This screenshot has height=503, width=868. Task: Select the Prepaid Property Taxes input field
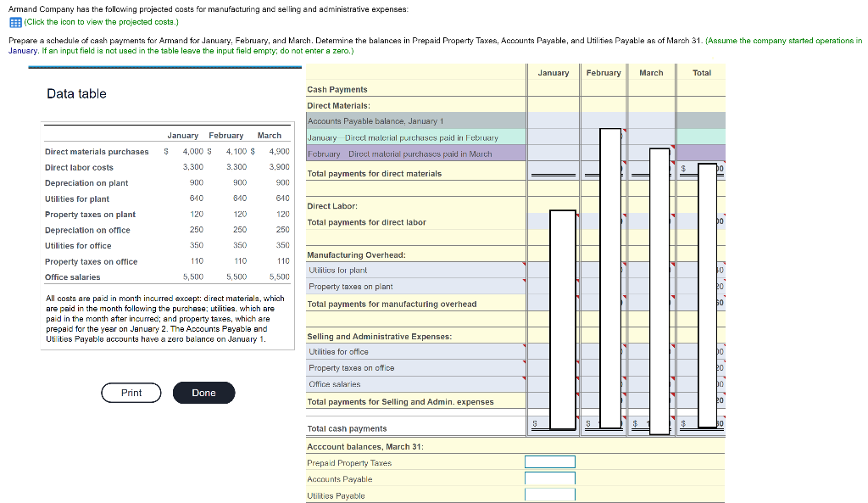point(549,462)
